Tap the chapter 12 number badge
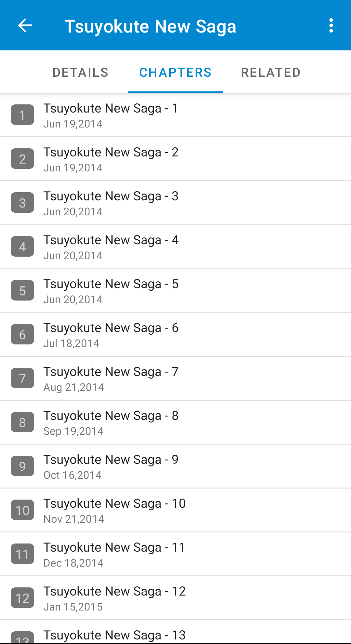 [22, 598]
